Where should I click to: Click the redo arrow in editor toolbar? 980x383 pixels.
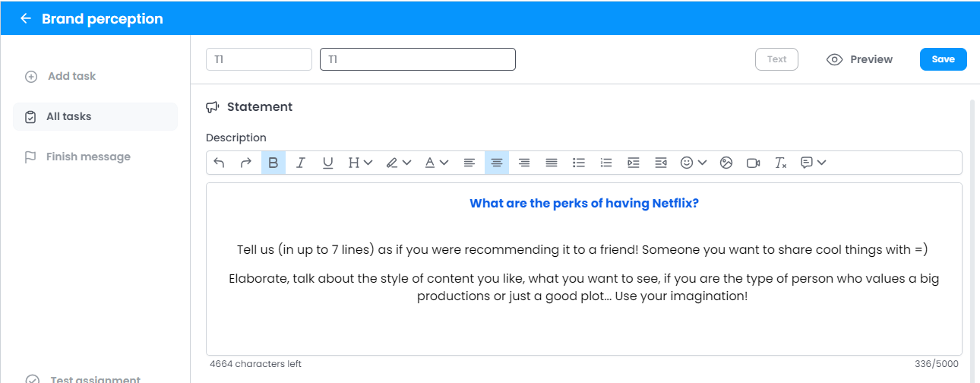(x=246, y=163)
